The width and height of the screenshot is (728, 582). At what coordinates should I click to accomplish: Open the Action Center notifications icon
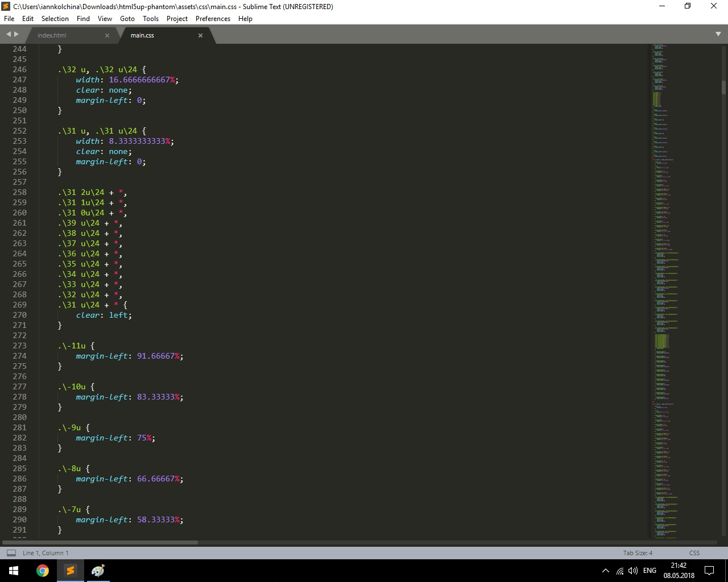(x=710, y=571)
